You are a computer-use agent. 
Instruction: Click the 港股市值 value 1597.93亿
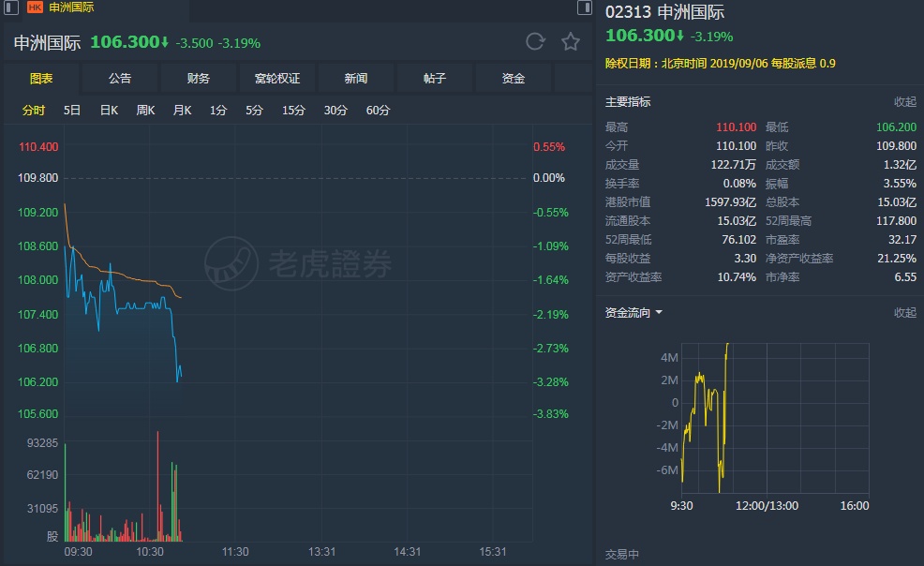[731, 202]
